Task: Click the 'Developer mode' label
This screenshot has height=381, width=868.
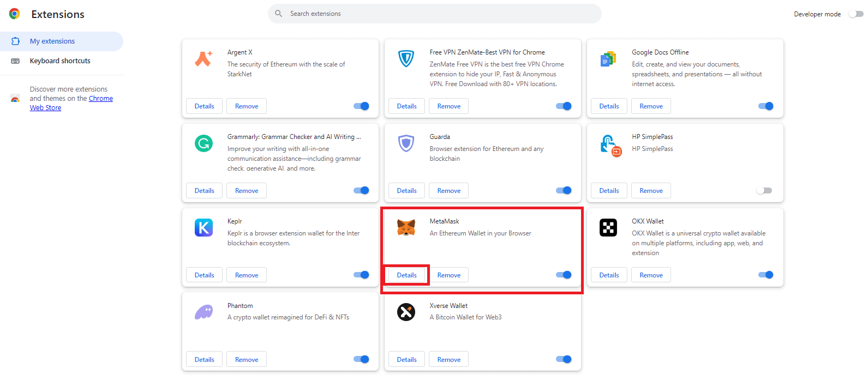Action: tap(817, 14)
